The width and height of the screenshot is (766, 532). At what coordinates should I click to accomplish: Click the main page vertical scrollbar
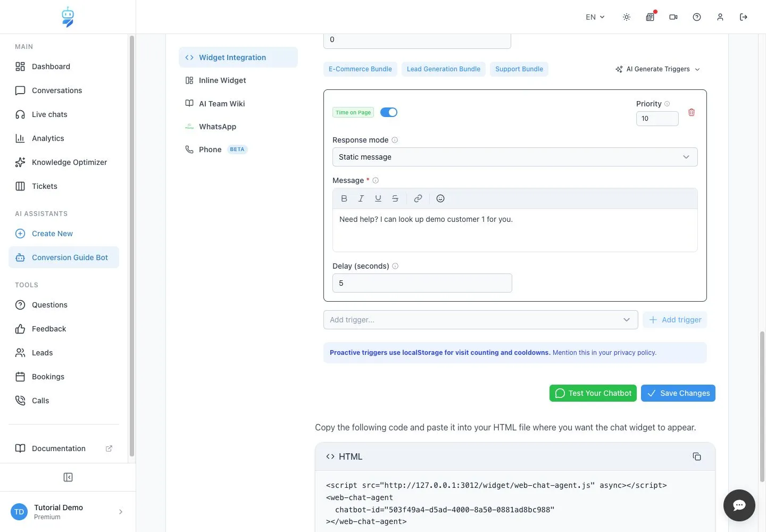click(x=762, y=407)
